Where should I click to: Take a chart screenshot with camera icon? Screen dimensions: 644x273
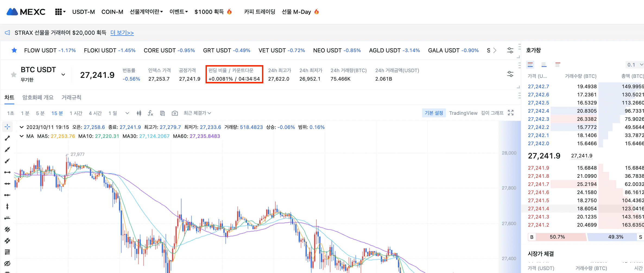tap(175, 113)
